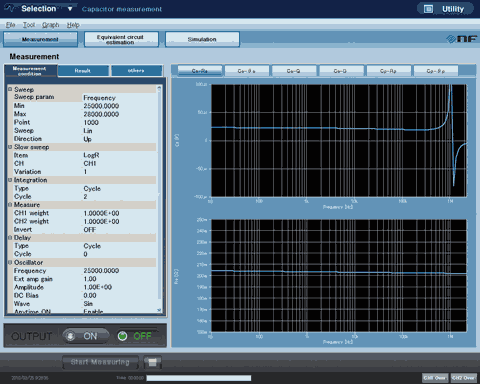Select the Sweep value Lin

tap(88, 131)
